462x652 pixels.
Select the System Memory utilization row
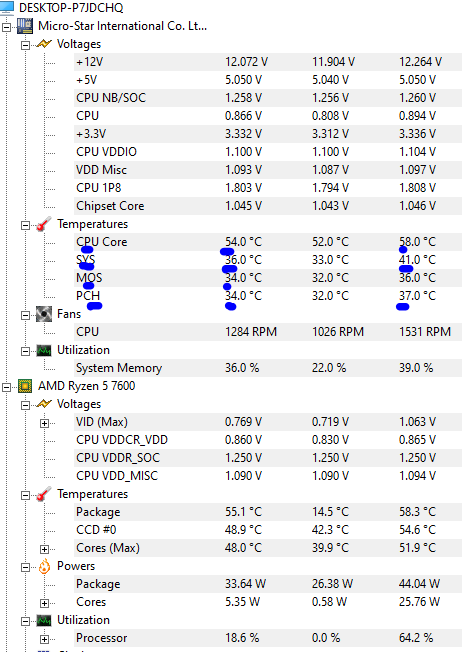pyautogui.click(x=268, y=368)
